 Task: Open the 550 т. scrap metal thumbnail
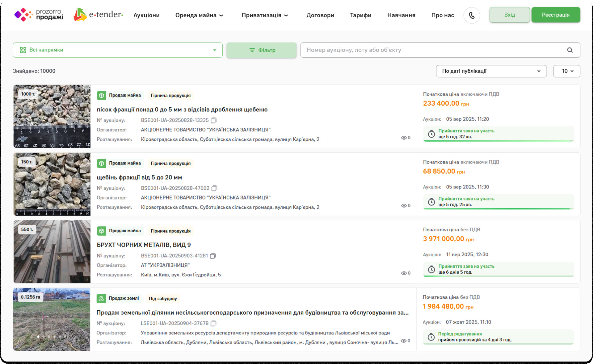coord(52,252)
